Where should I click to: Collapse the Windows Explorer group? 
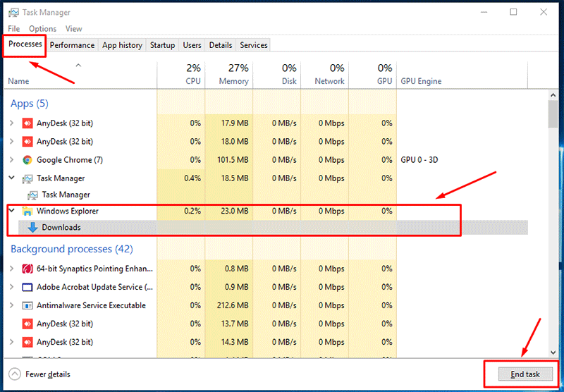[x=11, y=210]
